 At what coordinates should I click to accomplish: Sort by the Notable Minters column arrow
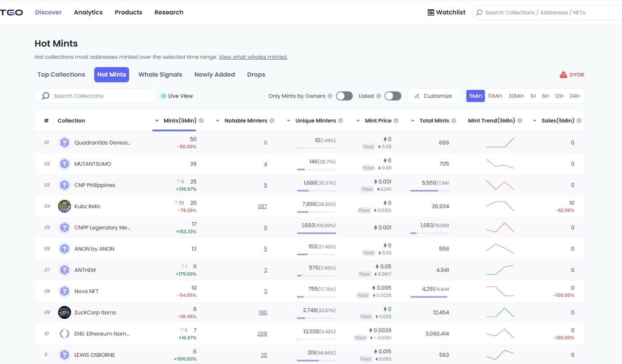[x=217, y=121]
